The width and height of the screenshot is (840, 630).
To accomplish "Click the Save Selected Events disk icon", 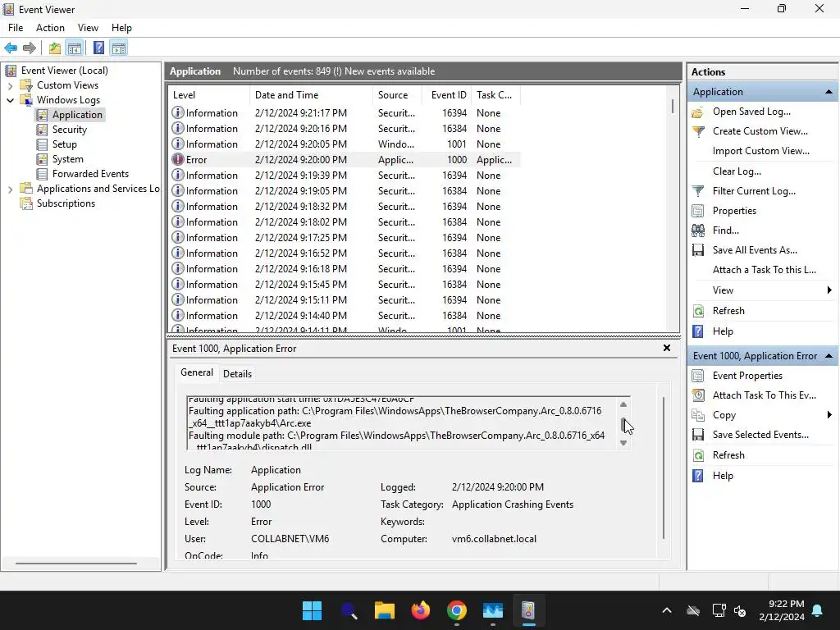I will point(697,435).
